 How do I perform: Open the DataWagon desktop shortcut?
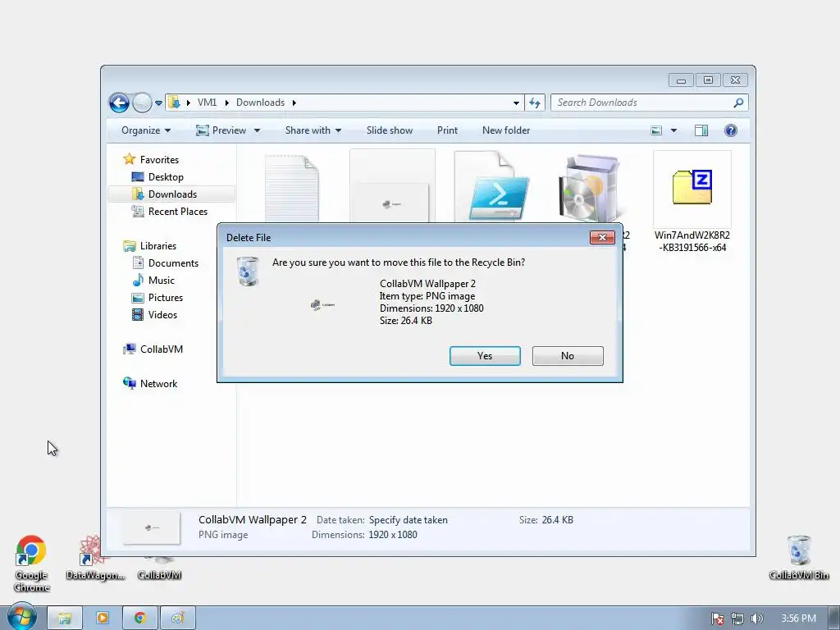[x=95, y=559]
